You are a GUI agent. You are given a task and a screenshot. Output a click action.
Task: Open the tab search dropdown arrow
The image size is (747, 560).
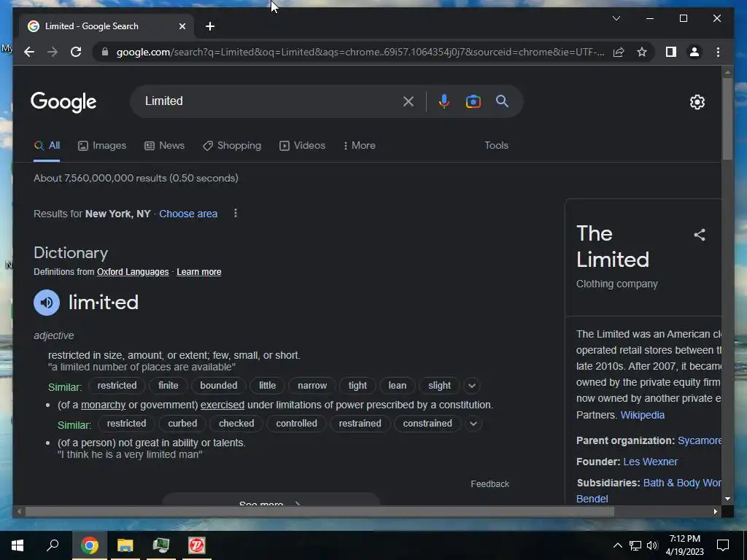(x=616, y=18)
